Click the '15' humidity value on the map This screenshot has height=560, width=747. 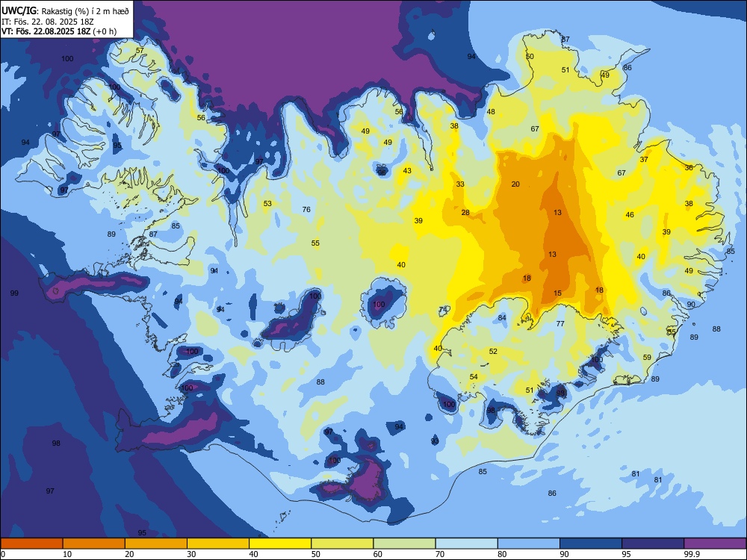(558, 293)
